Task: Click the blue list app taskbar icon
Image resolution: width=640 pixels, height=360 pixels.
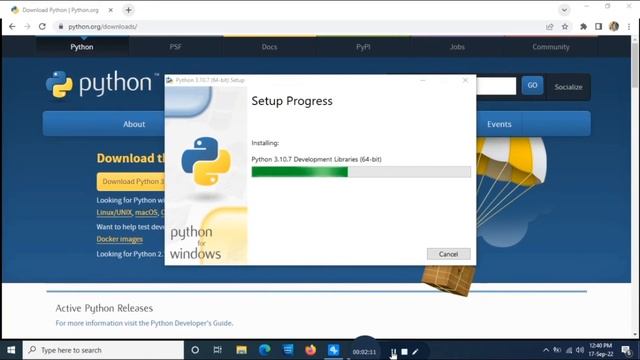Action: pyautogui.click(x=288, y=350)
